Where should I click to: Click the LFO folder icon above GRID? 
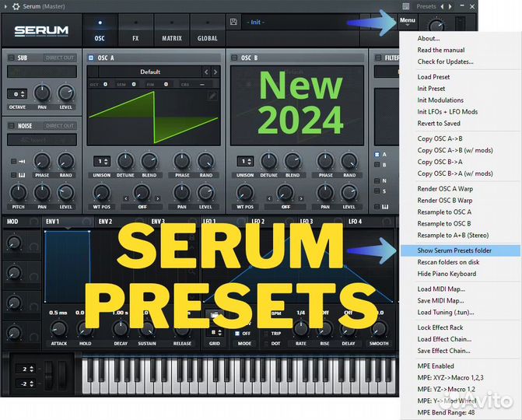point(215,314)
